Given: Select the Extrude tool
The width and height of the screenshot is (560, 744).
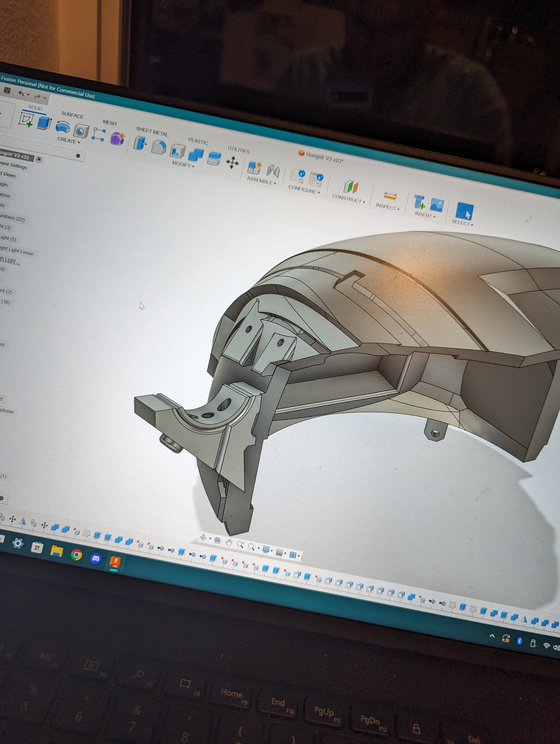Looking at the screenshot, I should coord(44,123).
